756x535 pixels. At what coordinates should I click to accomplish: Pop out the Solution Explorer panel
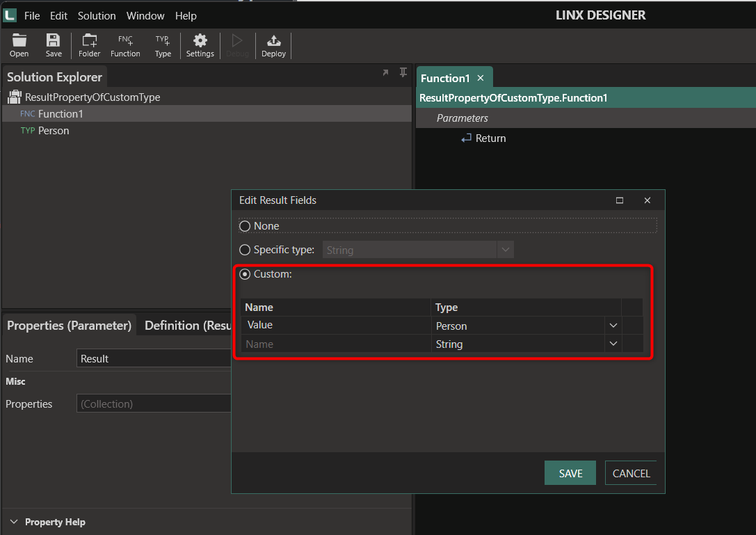point(385,72)
